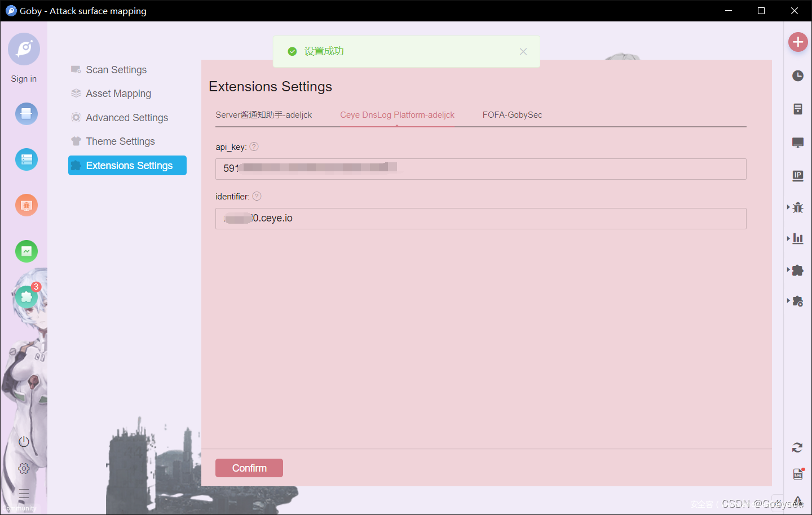
Task: Click the refresh arrows icon
Action: tap(797, 447)
